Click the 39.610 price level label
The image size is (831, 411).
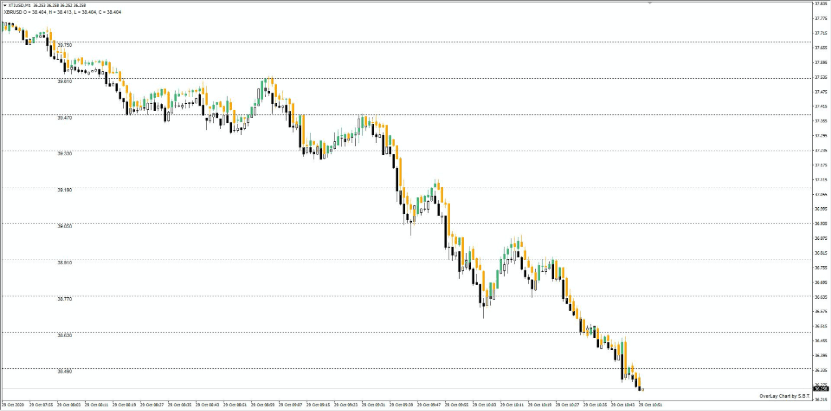[64, 81]
